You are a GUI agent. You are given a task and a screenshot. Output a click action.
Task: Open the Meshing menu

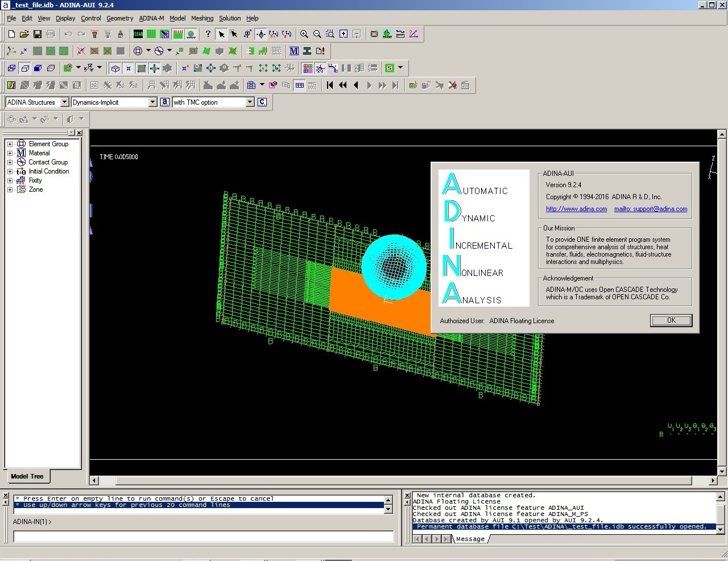[x=202, y=18]
